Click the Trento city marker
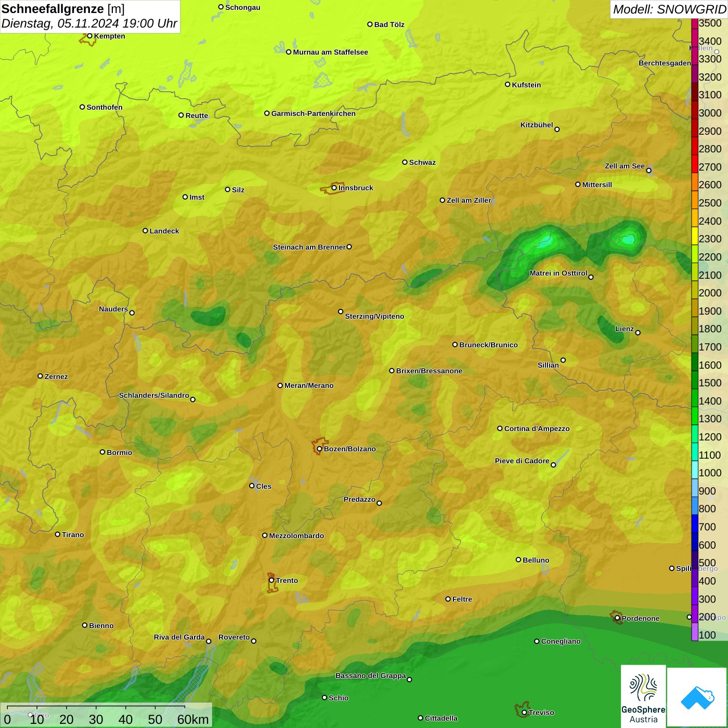 tap(271, 580)
